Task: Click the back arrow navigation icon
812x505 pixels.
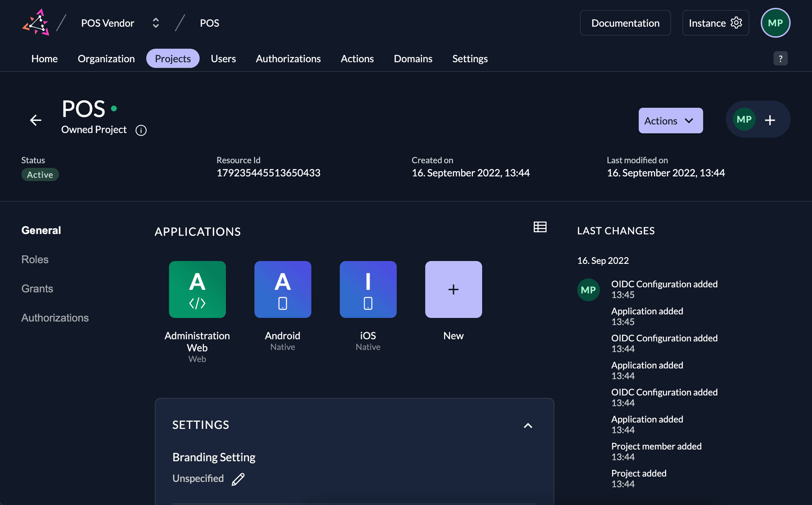Action: 36,120
